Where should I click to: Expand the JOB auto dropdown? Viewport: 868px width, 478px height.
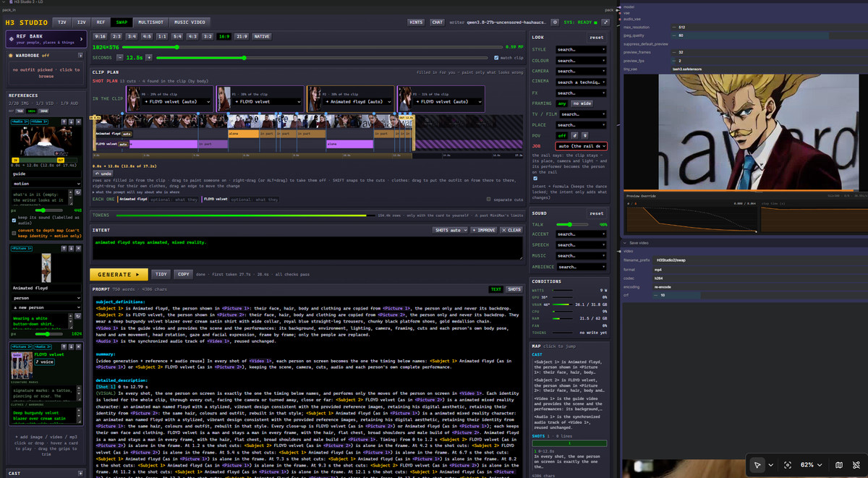[581, 146]
